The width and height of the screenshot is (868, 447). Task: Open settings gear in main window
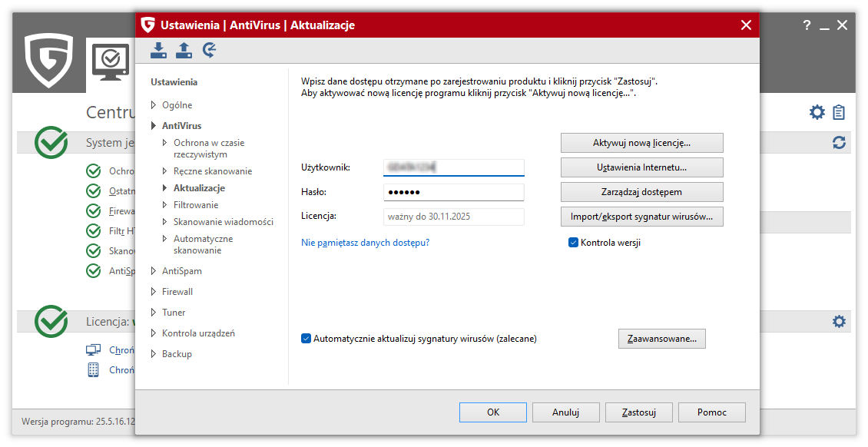[x=817, y=112]
